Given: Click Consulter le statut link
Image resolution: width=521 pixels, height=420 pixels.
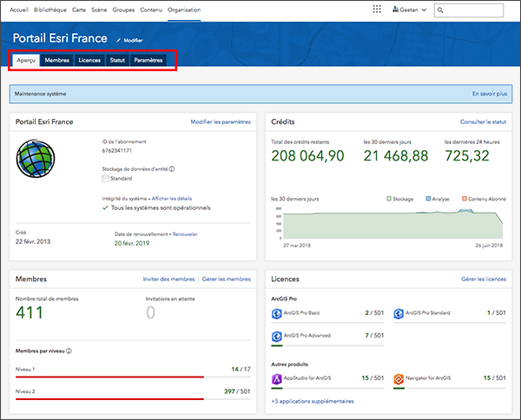Looking at the screenshot, I should coord(483,121).
